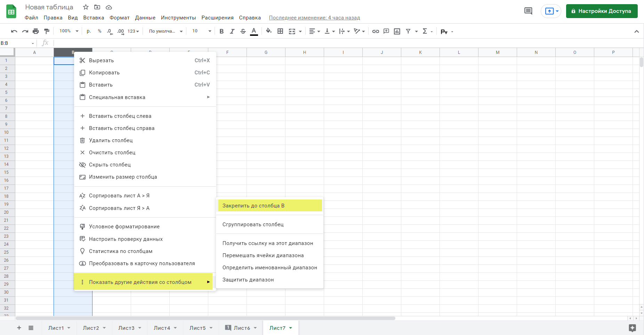This screenshot has width=644, height=335.
Task: Click the insert link icon
Action: pyautogui.click(x=376, y=31)
